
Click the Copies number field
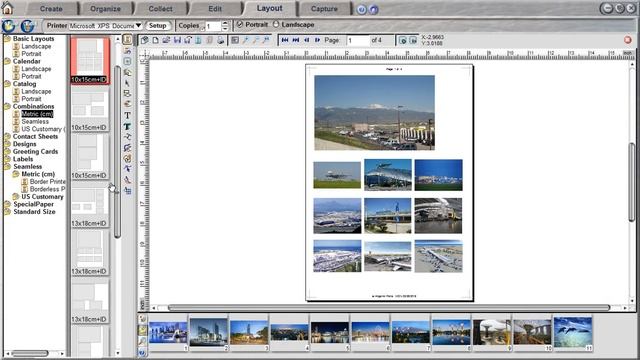point(213,26)
